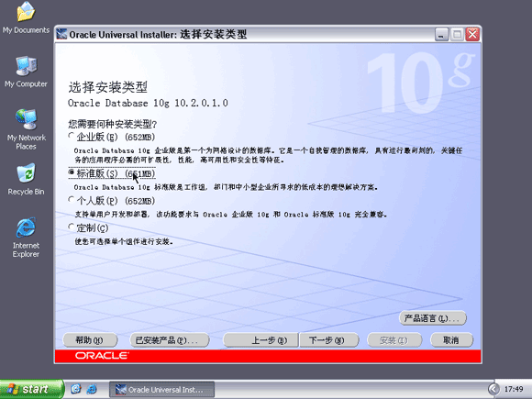This screenshot has width=532, height=399.
Task: Launch Internet Explorer from quick launch
Action: [x=92, y=389]
